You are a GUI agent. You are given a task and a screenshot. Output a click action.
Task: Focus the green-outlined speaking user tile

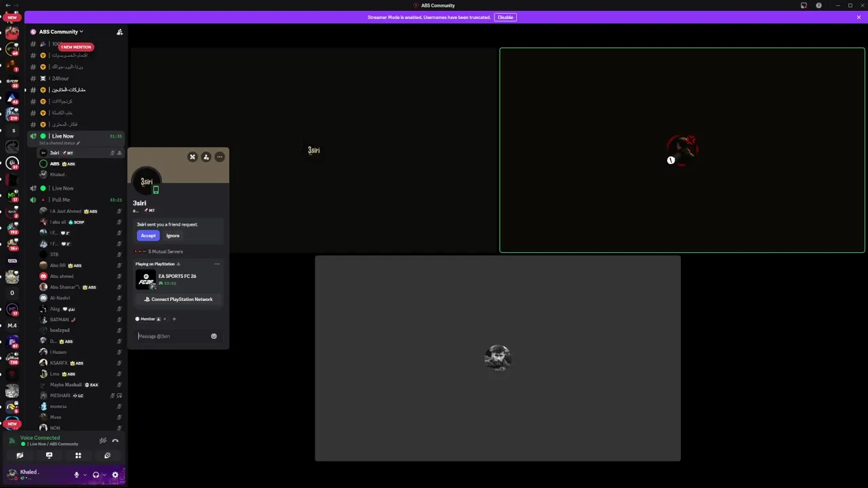pyautogui.click(x=682, y=150)
